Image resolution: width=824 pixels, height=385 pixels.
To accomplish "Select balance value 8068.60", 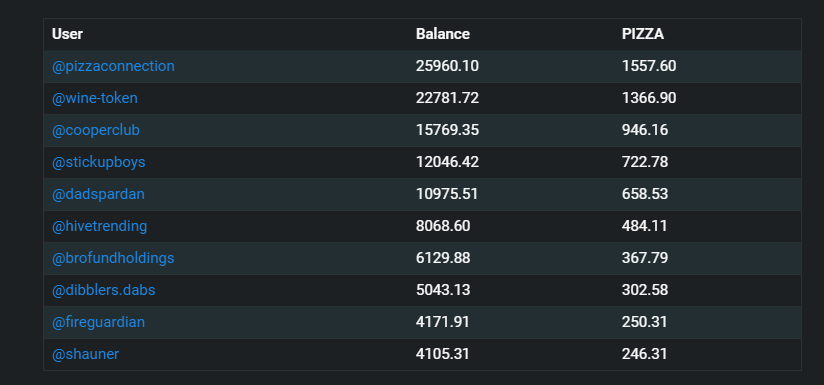I will click(x=443, y=226).
